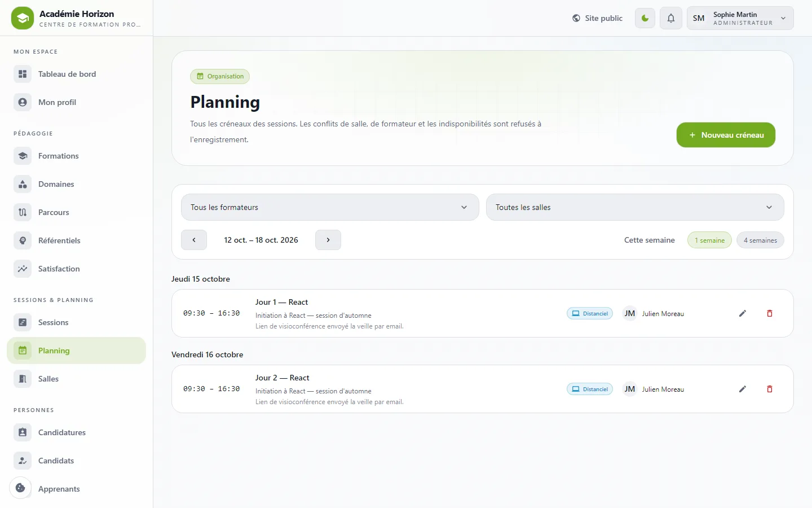This screenshot has height=508, width=812.
Task: Click the date range '12 oct. – 18 oct. 2026'
Action: coord(261,240)
